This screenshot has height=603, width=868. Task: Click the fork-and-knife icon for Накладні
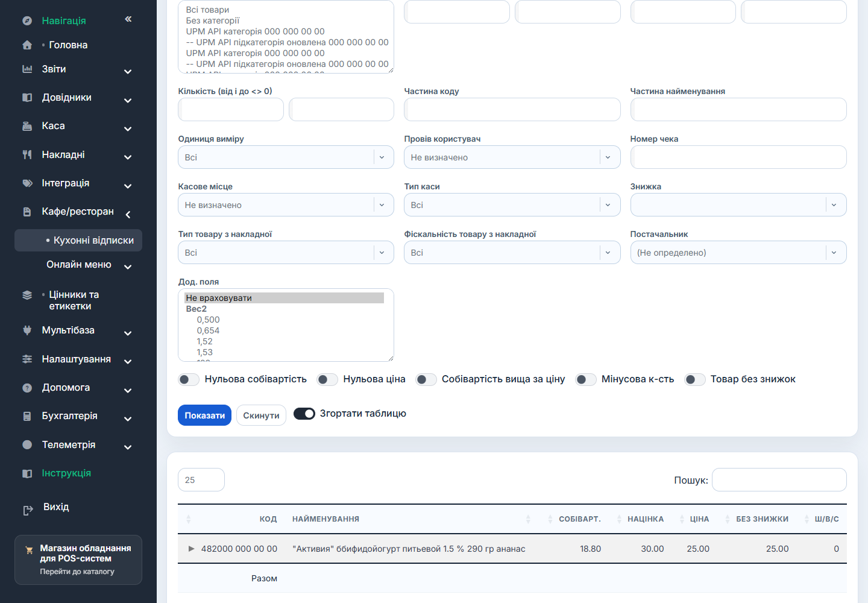tap(27, 154)
